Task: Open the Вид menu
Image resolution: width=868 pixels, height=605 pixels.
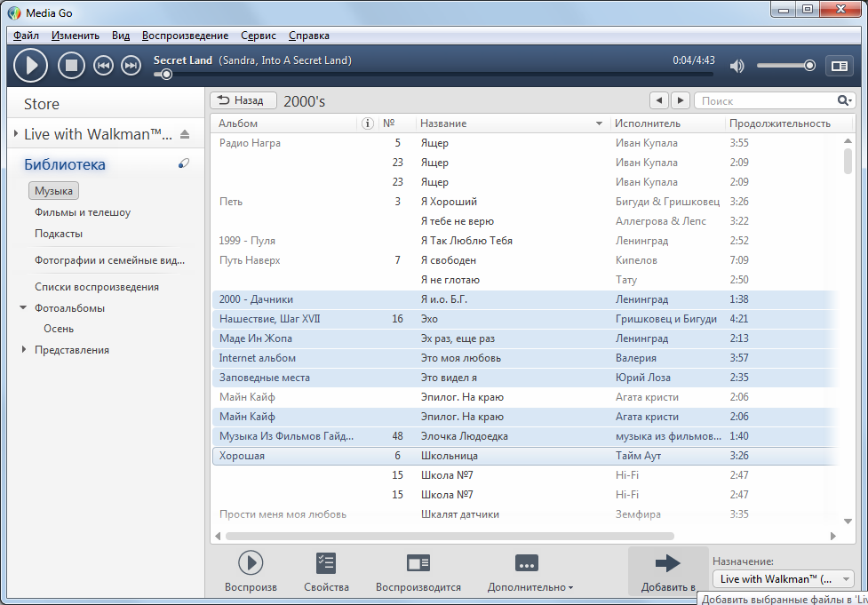Action: 121,36
